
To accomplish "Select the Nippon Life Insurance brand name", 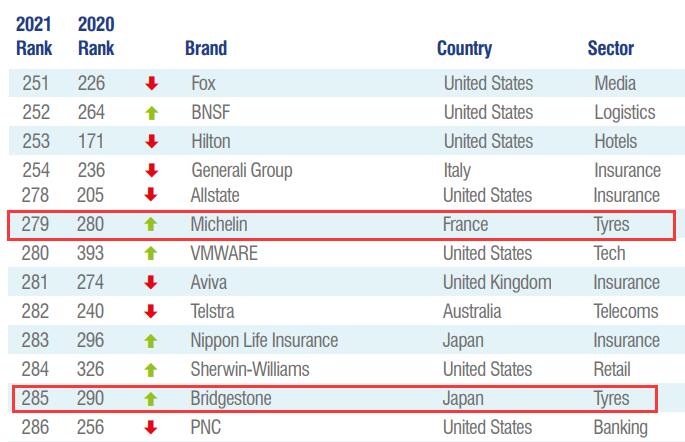I will point(264,341).
